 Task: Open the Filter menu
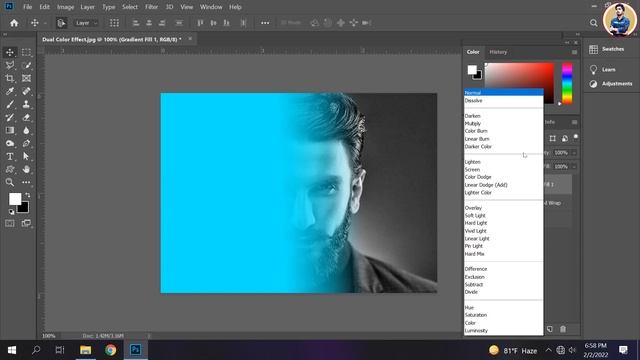coord(151,7)
